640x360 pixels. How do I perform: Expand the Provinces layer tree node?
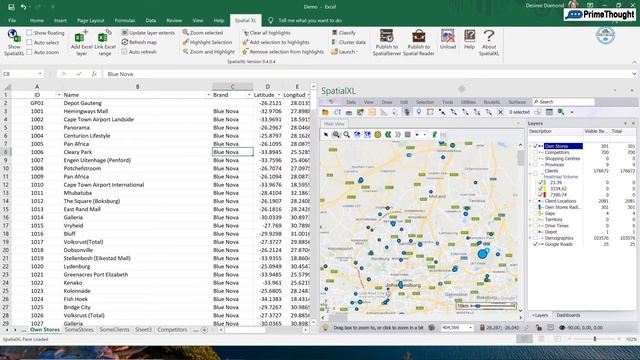click(530, 164)
